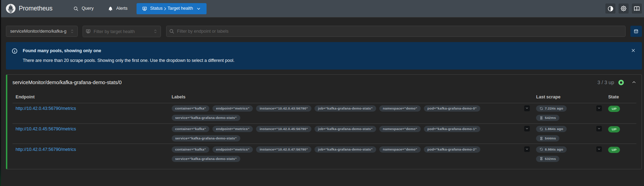This screenshot has width=644, height=186.
Task: Click the State column header
Action: (613, 97)
